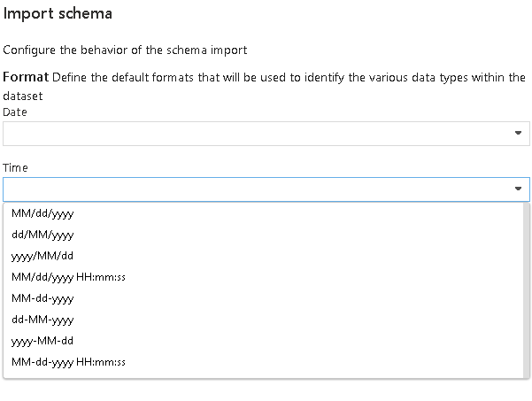Screen dimensions: 532x401
Task: Click inside the Date combo box field
Action: [x=258, y=134]
